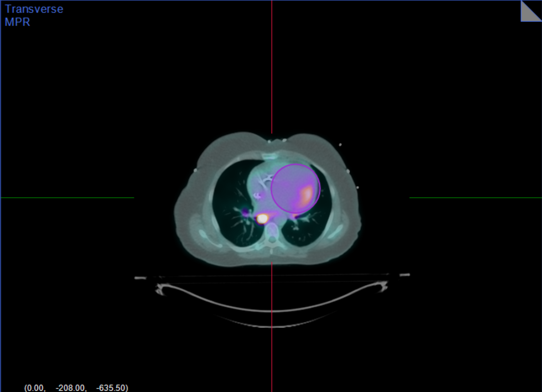Click the bright white hotspot near the spine
The image size is (542, 392).
262,219
